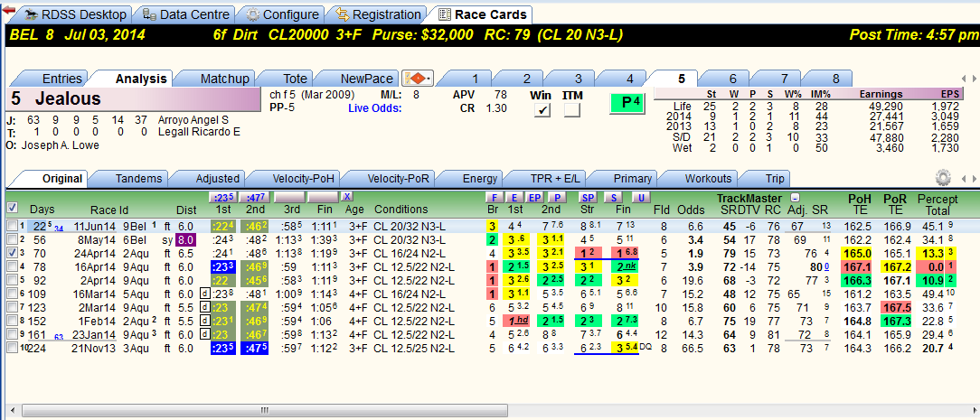This screenshot has width=980, height=420.
Task: Click the green P4 indicator button
Action: tap(627, 102)
